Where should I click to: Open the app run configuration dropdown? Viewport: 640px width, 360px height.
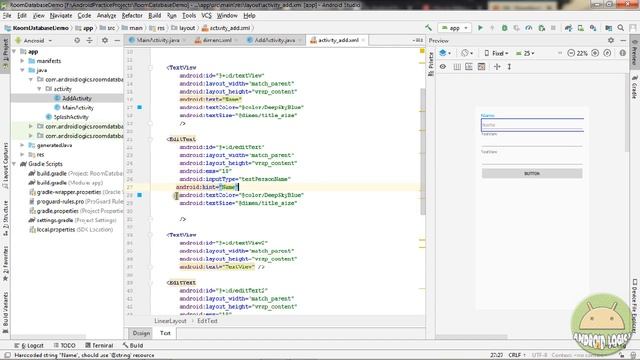(455, 28)
